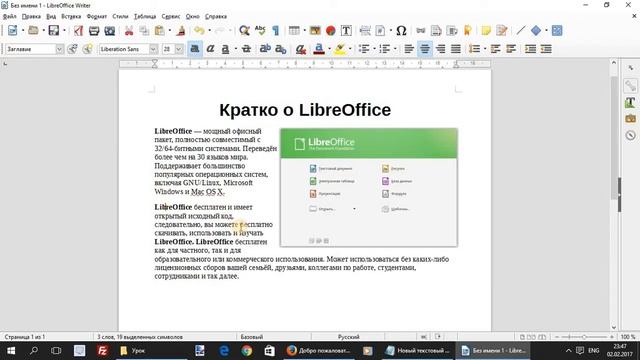The image size is (640, 360).
Task: Click the Cut scissors icon
Action: (129, 31)
